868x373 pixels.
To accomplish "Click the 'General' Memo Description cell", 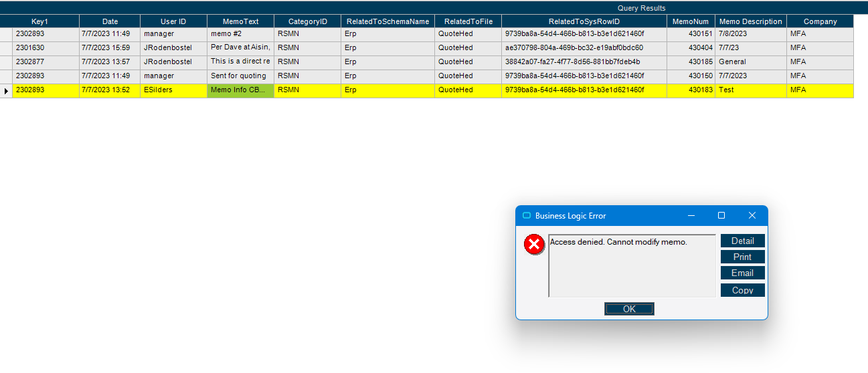I will tap(750, 62).
